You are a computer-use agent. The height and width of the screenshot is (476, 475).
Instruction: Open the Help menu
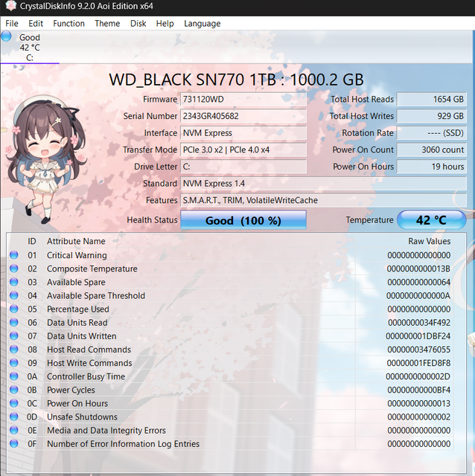[x=165, y=23]
